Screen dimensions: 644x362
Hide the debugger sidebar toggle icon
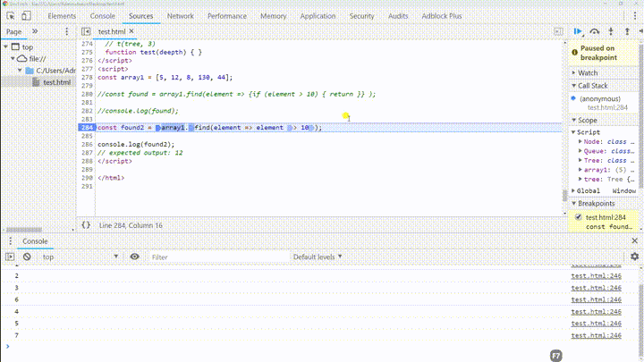(x=558, y=31)
